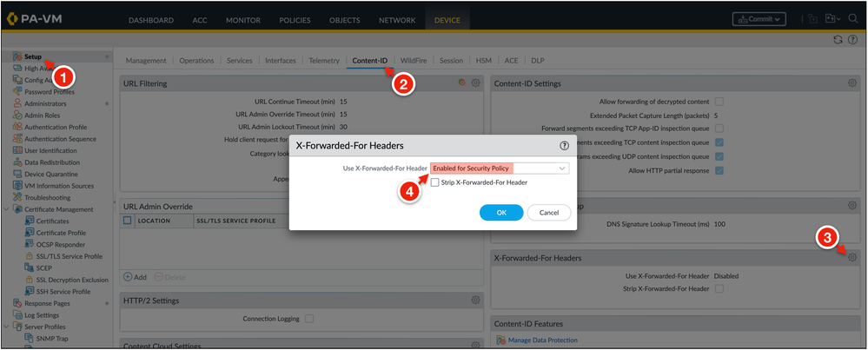Confirm the dialog with OK
This screenshot has width=868, height=350.
tap(501, 212)
